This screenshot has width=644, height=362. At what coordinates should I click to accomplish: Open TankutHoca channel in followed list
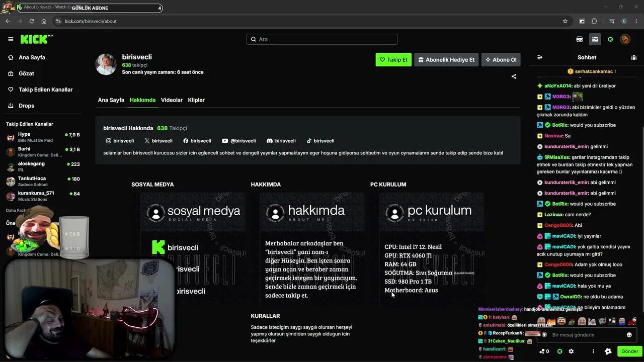(43, 182)
